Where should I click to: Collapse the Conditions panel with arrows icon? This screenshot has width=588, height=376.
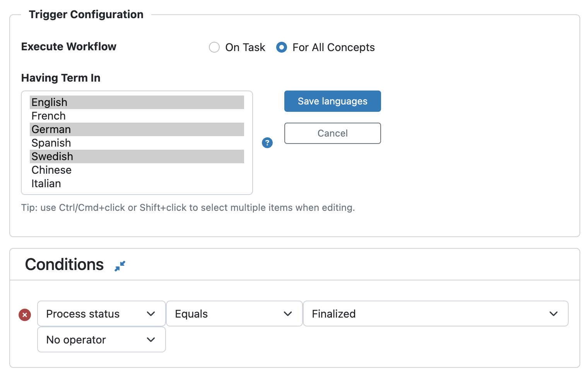(120, 266)
